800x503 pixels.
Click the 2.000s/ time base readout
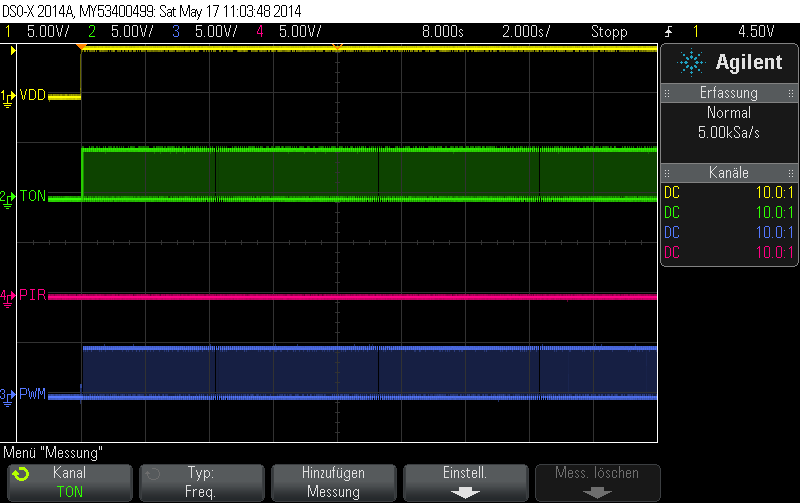523,32
